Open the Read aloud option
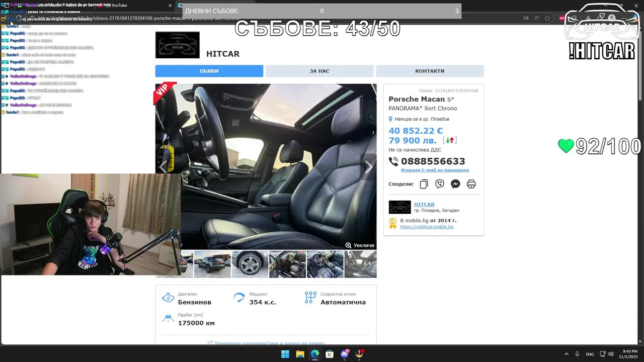Screen dimensions: 644x362 536,18
